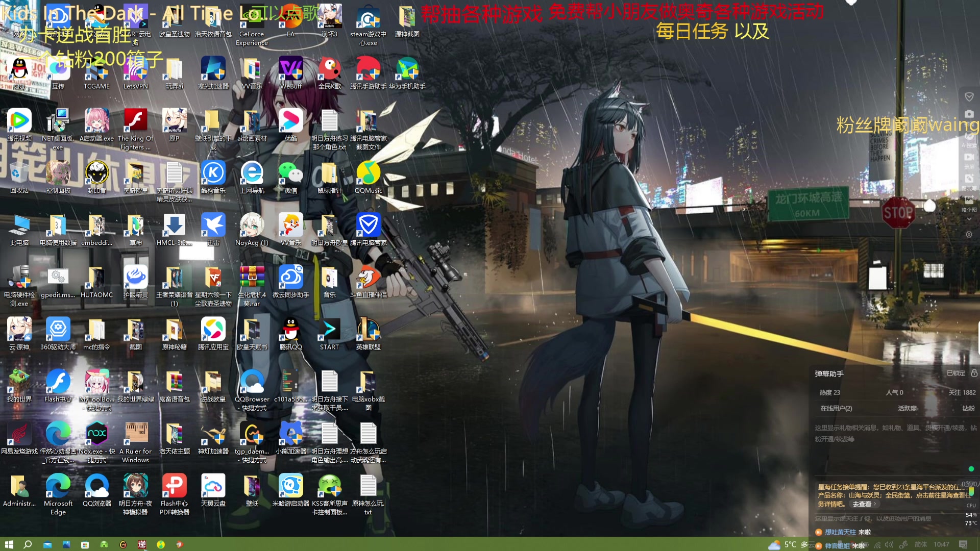Open the 原神怎么玩.txt text file
The height and width of the screenshot is (551, 980).
coord(368,495)
